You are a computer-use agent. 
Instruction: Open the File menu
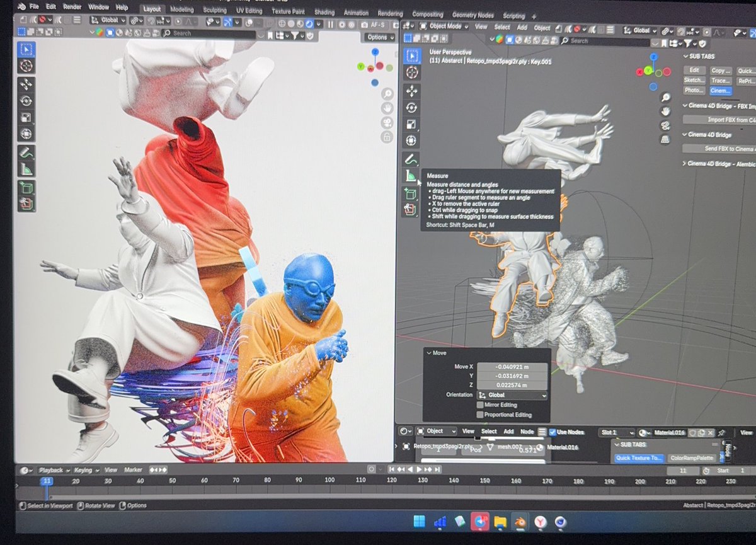[33, 7]
